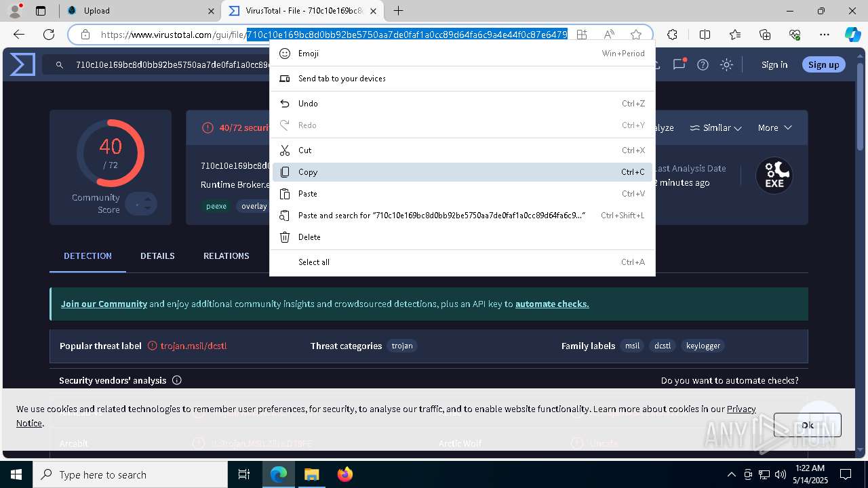Choose Emoji from context menu
This screenshot has width=868, height=488.
pyautogui.click(x=462, y=54)
